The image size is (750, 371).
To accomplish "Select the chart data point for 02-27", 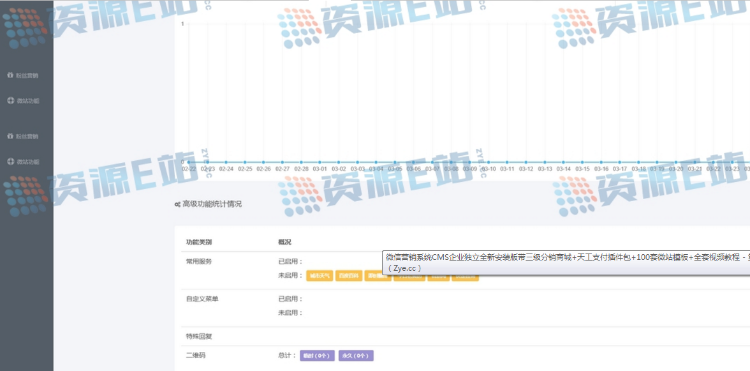I will [282, 162].
